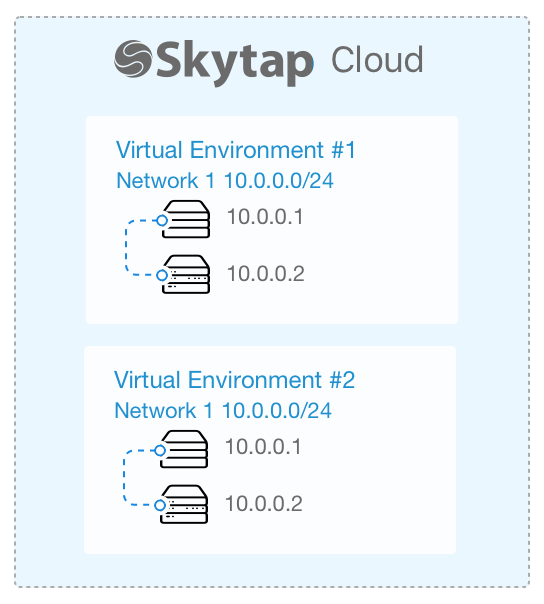The image size is (544, 604).
Task: Select the 10.0.0.2 server in Environment #2
Action: point(185,504)
